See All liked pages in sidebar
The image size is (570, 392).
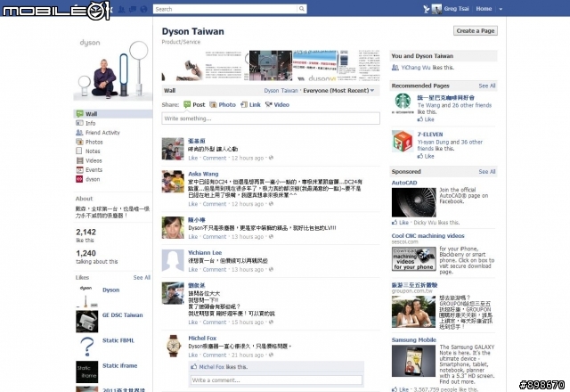point(142,277)
